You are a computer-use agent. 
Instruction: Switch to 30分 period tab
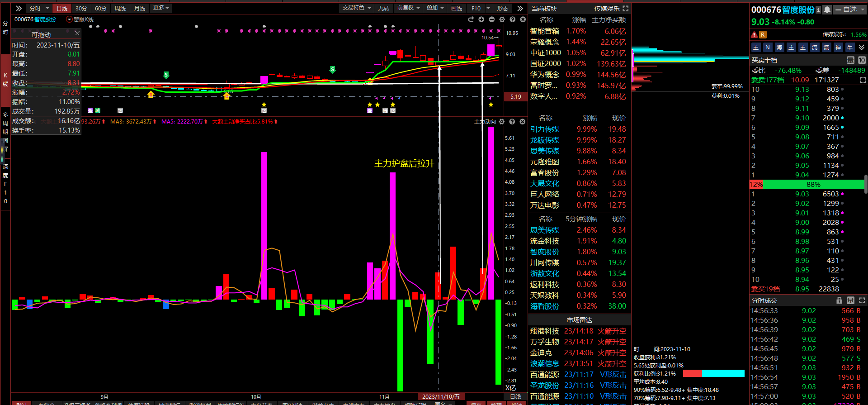pos(81,8)
